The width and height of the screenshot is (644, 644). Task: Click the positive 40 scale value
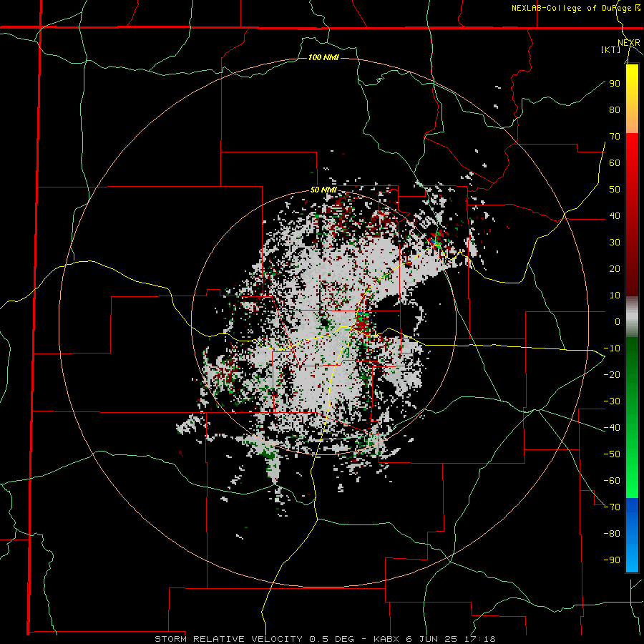point(615,216)
